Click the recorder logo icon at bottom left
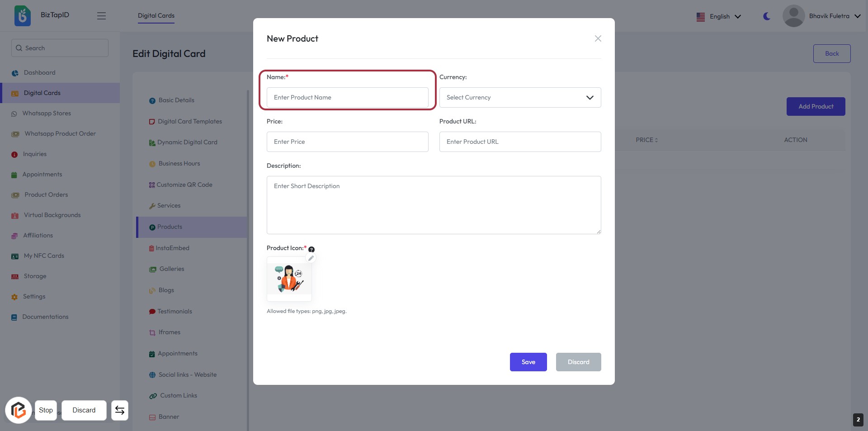Viewport: 868px width, 431px height. click(x=19, y=410)
